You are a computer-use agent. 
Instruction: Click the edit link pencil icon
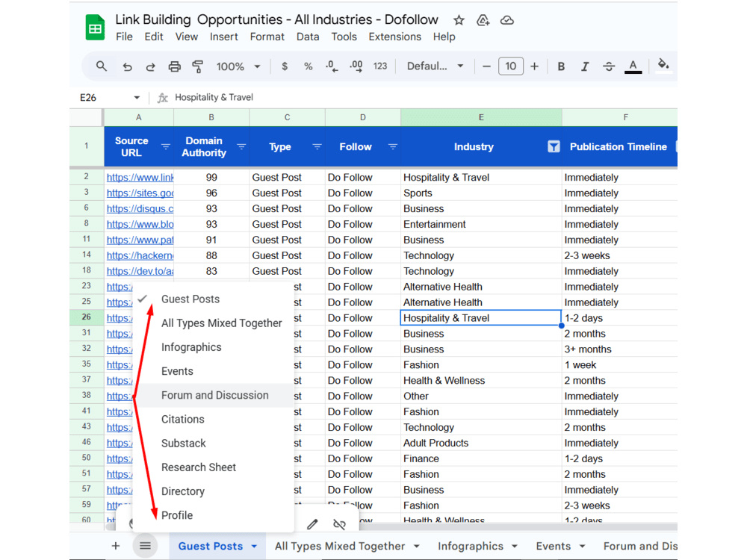[x=312, y=524]
